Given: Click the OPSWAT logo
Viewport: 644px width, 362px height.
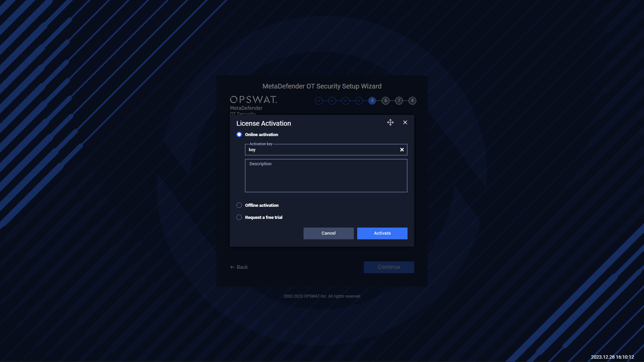Looking at the screenshot, I should [x=253, y=100].
